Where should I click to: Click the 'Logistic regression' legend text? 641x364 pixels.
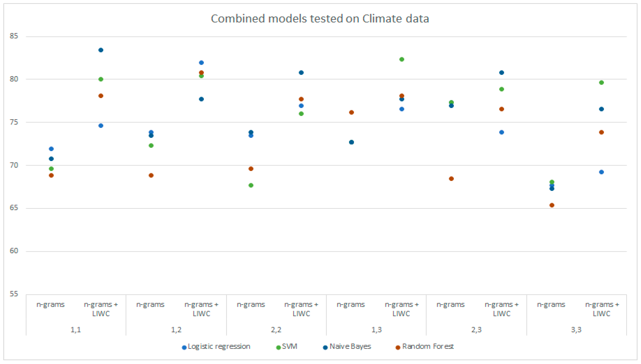tap(219, 346)
